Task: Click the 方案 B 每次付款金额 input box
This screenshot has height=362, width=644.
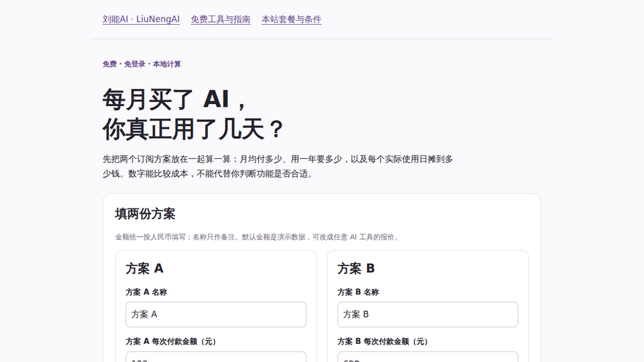Action: pos(427,357)
